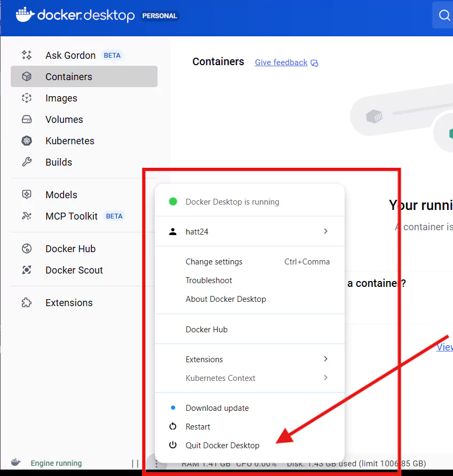Pause the Docker engine in status bar
Screen dimensions: 453x476
pyautogui.click(x=135, y=464)
